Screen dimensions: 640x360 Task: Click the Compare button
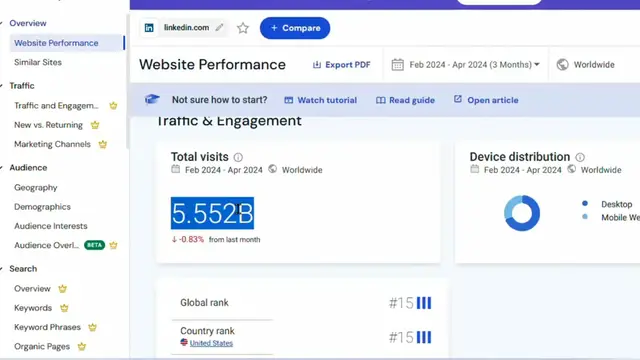pyautogui.click(x=295, y=28)
